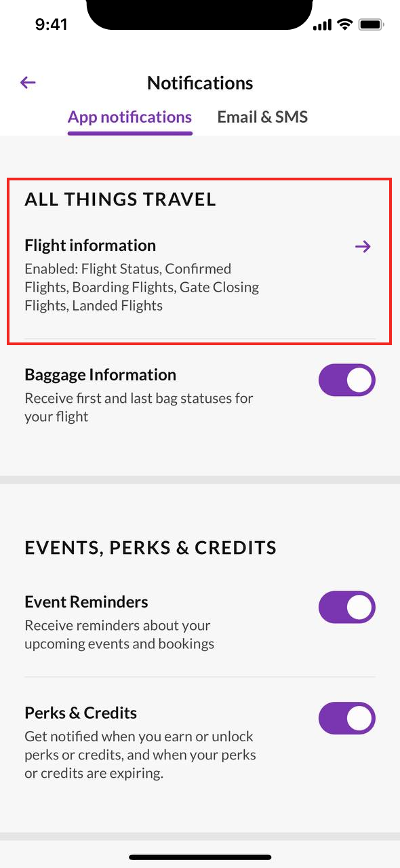Tap the Event Reminders label
400x868 pixels.
click(86, 602)
